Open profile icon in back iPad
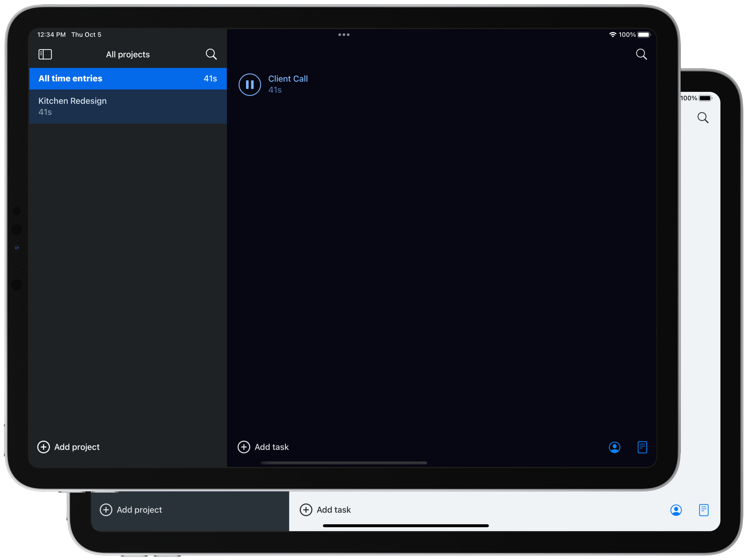The height and width of the screenshot is (560, 748). 676,510
